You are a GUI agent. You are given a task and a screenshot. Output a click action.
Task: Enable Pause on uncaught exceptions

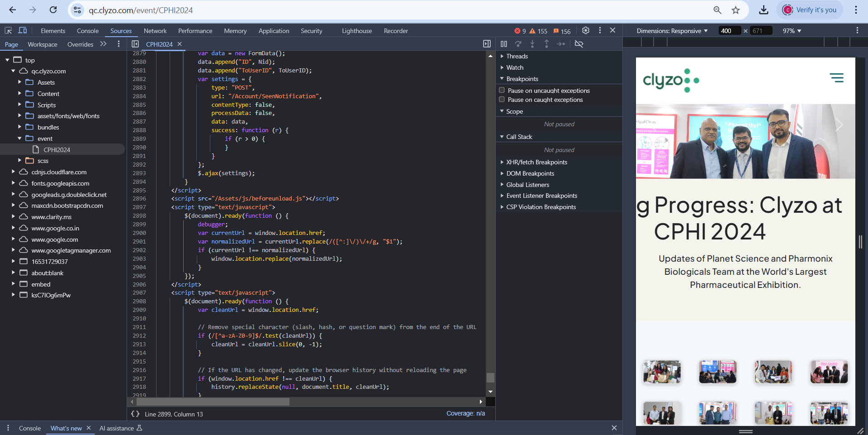coord(502,90)
